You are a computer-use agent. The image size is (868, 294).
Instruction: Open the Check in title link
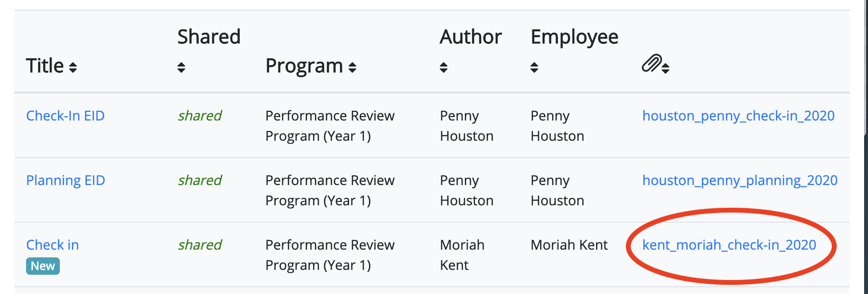pyautogui.click(x=53, y=245)
